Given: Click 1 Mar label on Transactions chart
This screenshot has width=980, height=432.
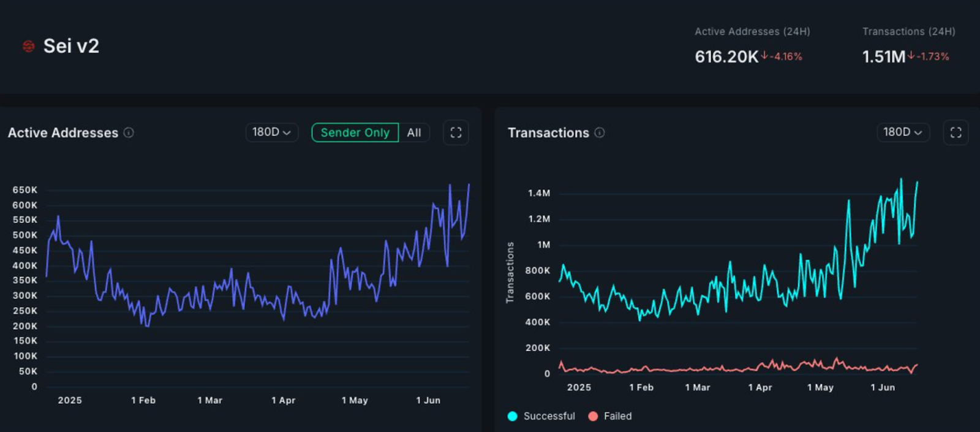Looking at the screenshot, I should pyautogui.click(x=698, y=387).
